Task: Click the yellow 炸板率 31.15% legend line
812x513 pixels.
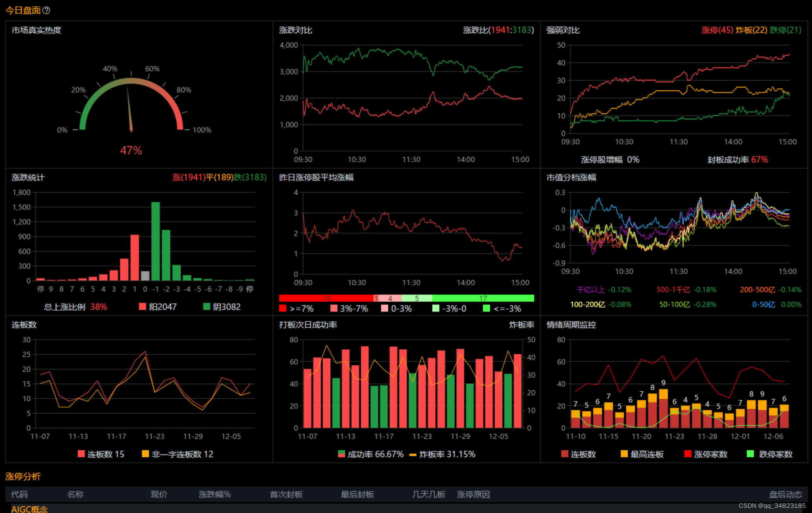Action: pos(413,454)
